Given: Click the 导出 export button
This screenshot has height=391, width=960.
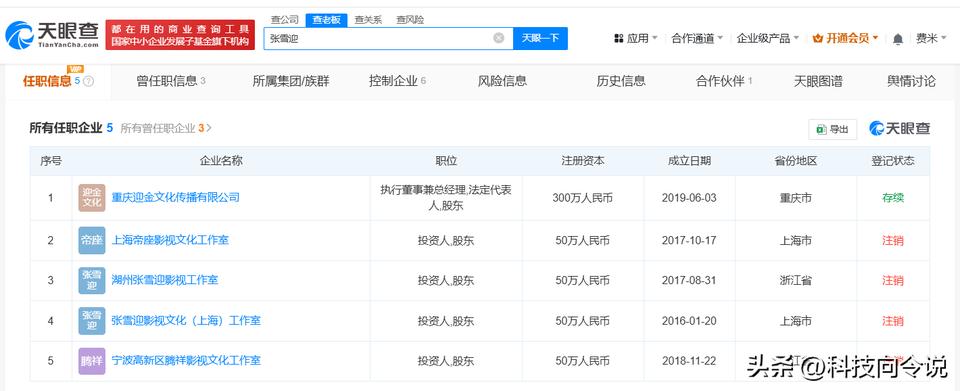Looking at the screenshot, I should click(x=833, y=129).
